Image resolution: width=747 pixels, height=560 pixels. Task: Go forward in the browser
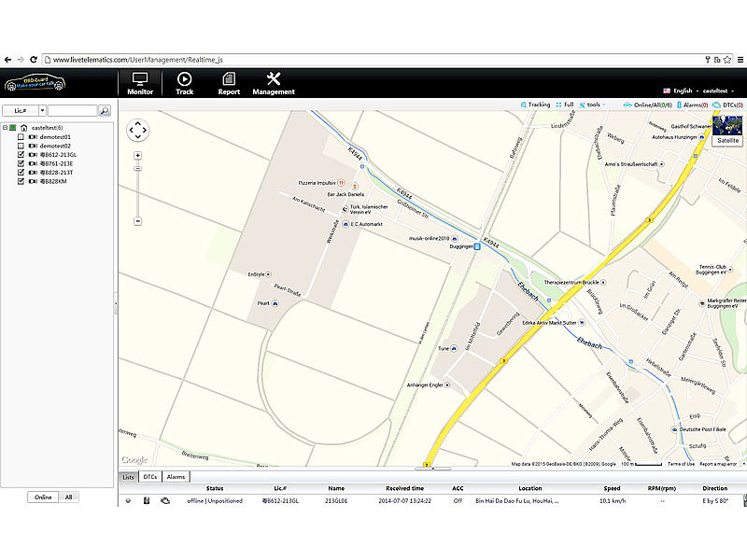pyautogui.click(x=21, y=60)
